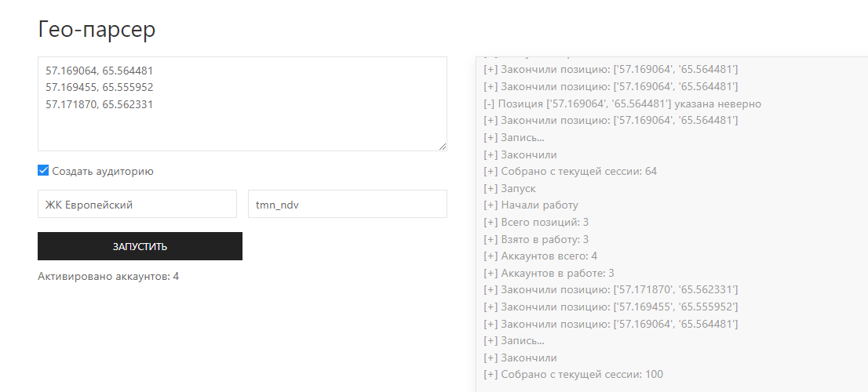
Task: Focus the 'ЖК Европейский' name field
Action: [137, 205]
